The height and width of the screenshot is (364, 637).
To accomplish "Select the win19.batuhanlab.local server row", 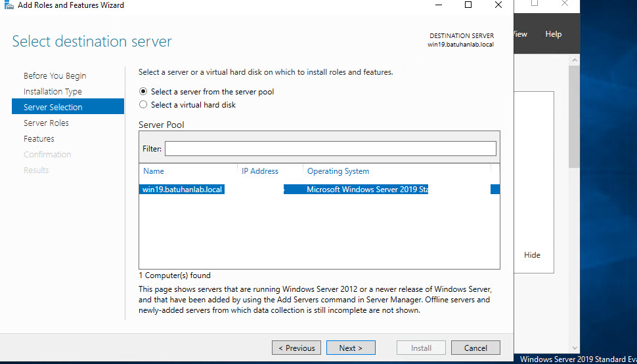I will [x=183, y=190].
